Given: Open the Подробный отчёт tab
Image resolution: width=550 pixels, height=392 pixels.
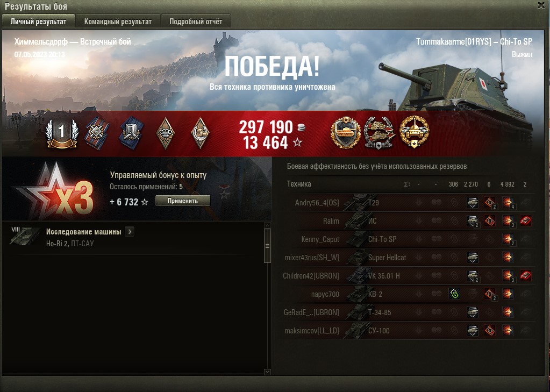Looking at the screenshot, I should pos(196,22).
